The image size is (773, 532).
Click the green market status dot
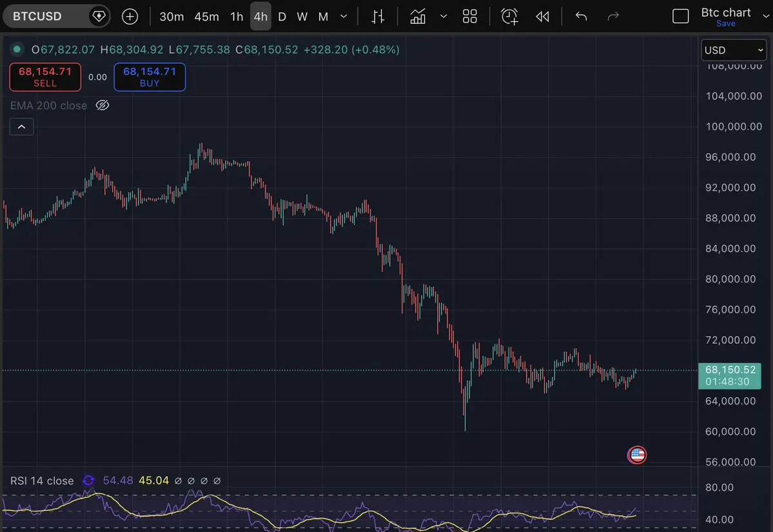tap(17, 49)
